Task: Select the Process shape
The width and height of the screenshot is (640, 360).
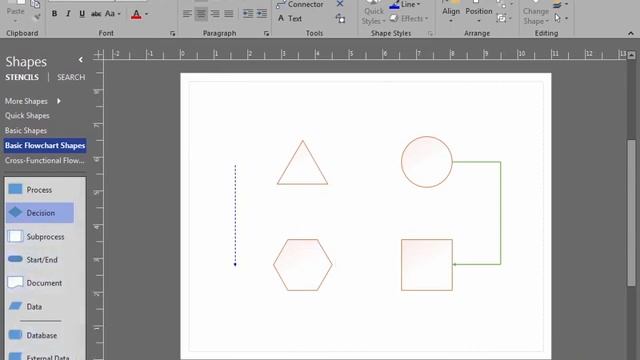Action: pos(30,189)
